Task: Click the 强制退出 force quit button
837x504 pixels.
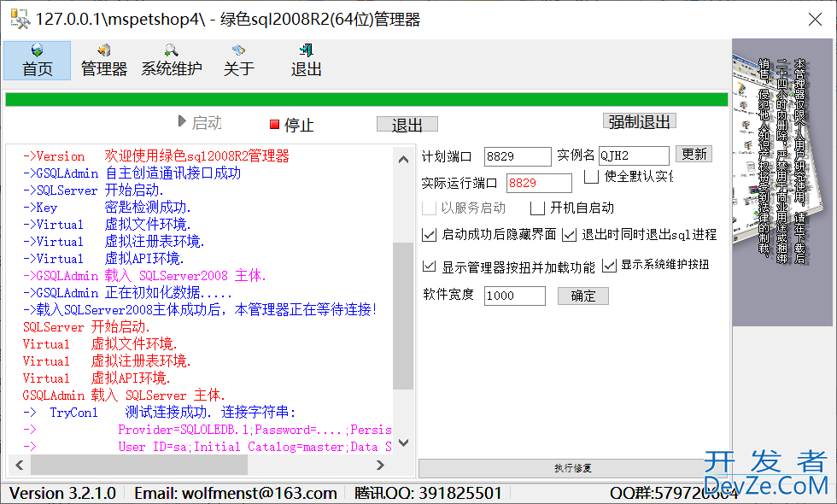Action: click(640, 121)
